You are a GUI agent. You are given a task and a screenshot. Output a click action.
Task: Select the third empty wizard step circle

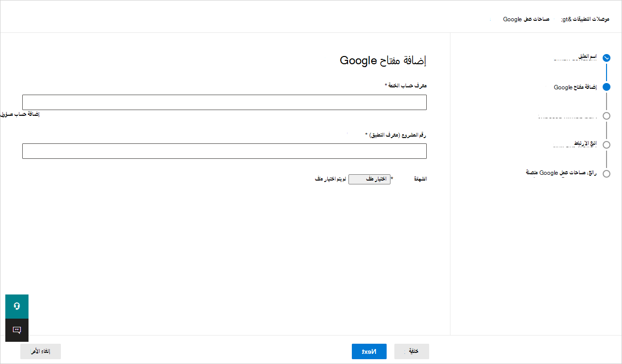pyautogui.click(x=607, y=116)
